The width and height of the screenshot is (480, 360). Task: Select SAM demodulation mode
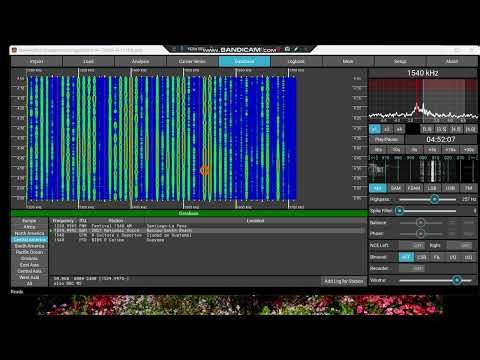click(396, 188)
